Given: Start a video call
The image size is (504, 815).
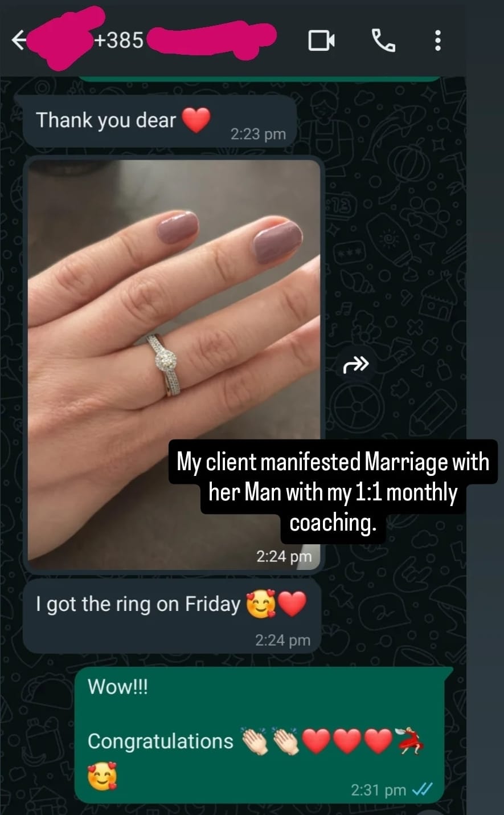Looking at the screenshot, I should (321, 40).
